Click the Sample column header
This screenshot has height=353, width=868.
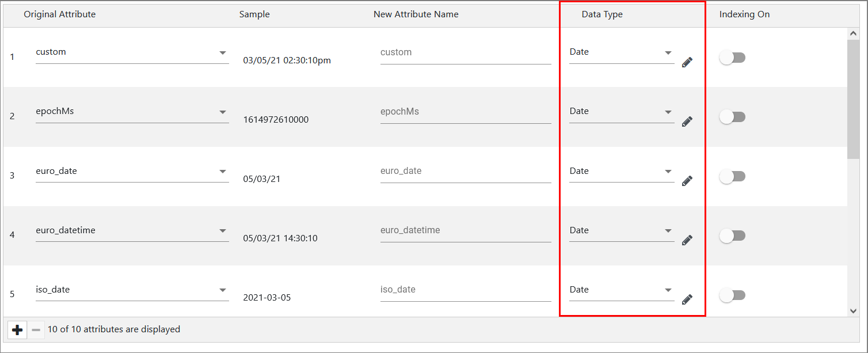tap(254, 14)
